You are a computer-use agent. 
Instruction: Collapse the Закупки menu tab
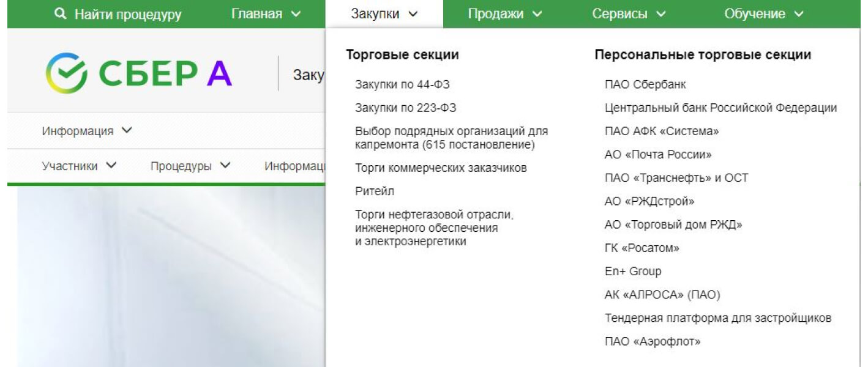384,14
